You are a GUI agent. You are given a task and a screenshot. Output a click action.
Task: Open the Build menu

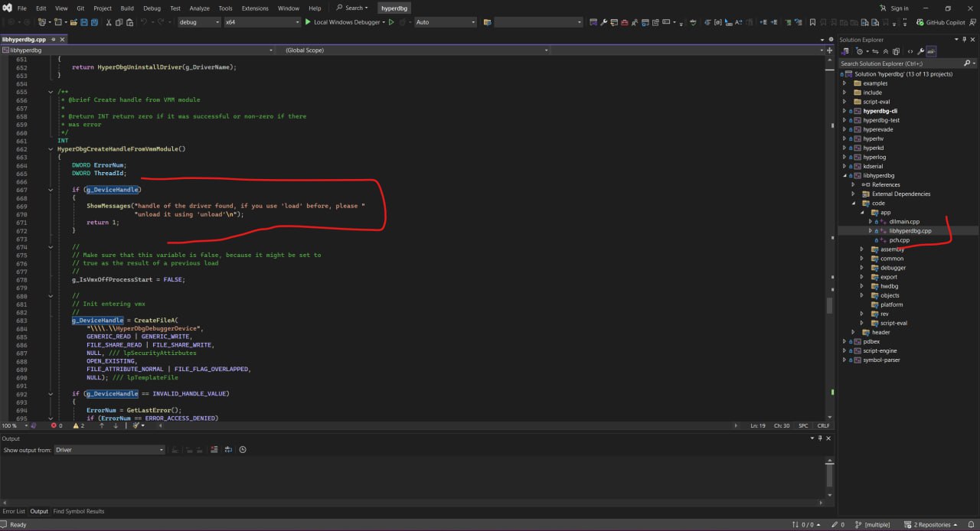click(x=127, y=8)
